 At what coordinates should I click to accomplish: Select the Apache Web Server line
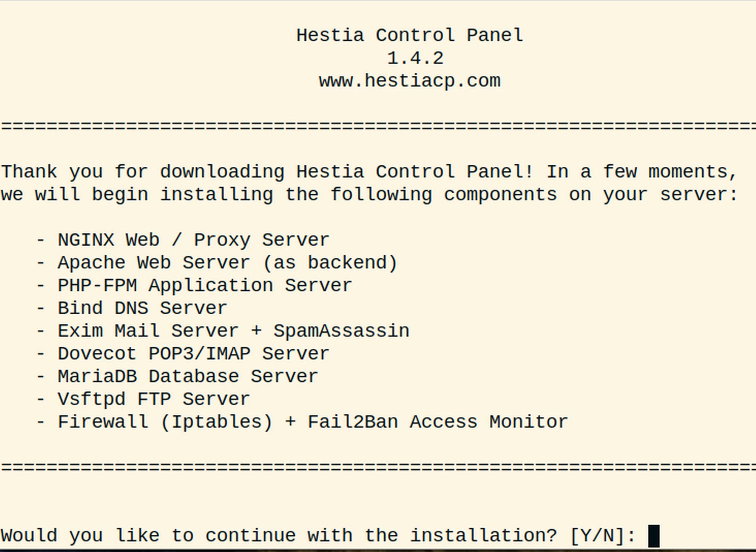point(217,263)
